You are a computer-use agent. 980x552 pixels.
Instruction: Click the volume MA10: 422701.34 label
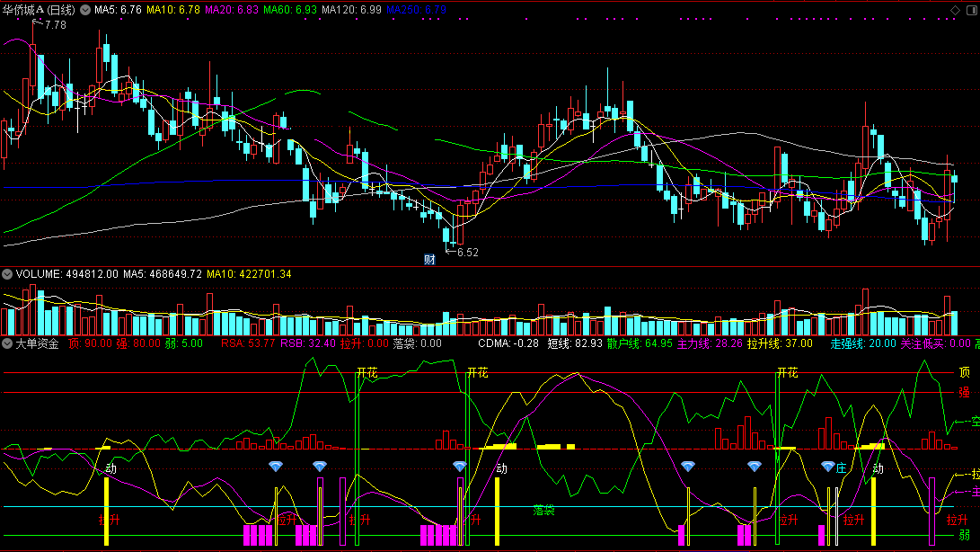pyautogui.click(x=249, y=274)
